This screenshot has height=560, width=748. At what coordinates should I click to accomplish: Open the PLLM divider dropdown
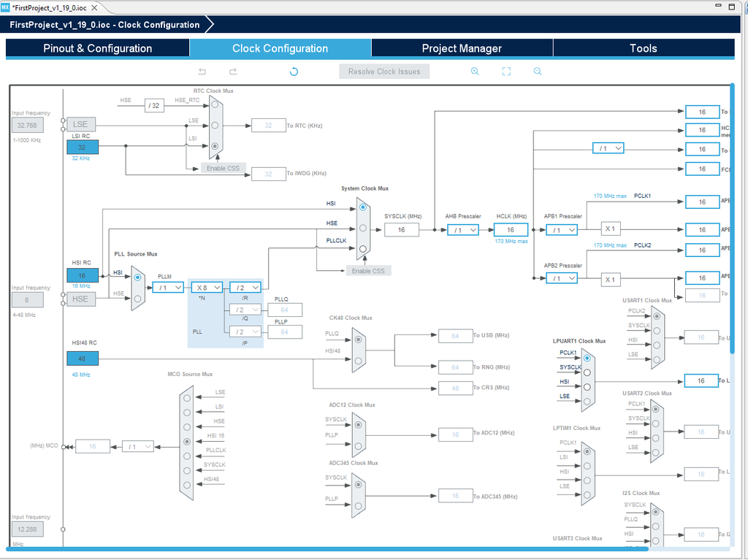click(168, 288)
